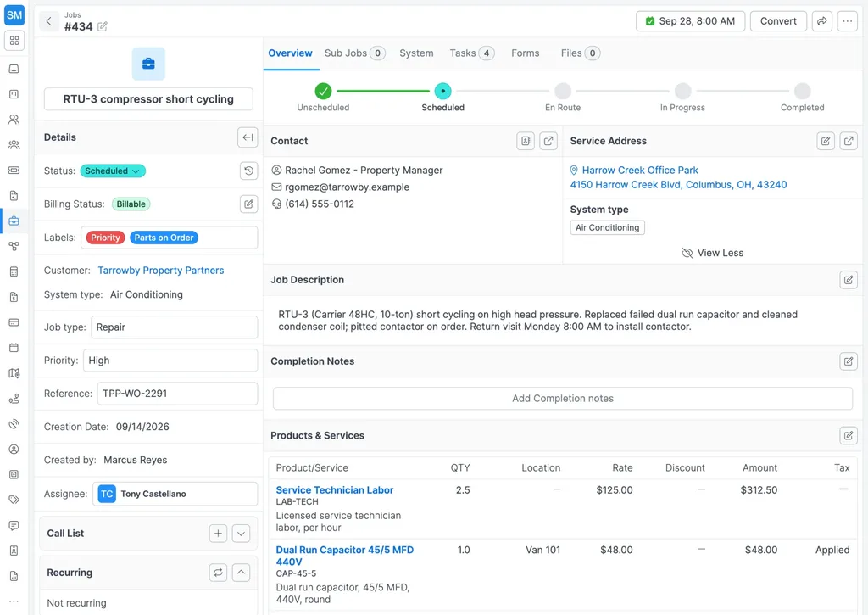Add an entry with Call List plus
This screenshot has height=615, width=868.
[x=218, y=533]
